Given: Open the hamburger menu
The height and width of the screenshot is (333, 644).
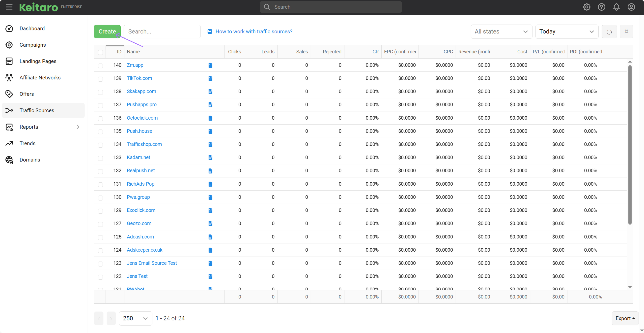Looking at the screenshot, I should [9, 7].
